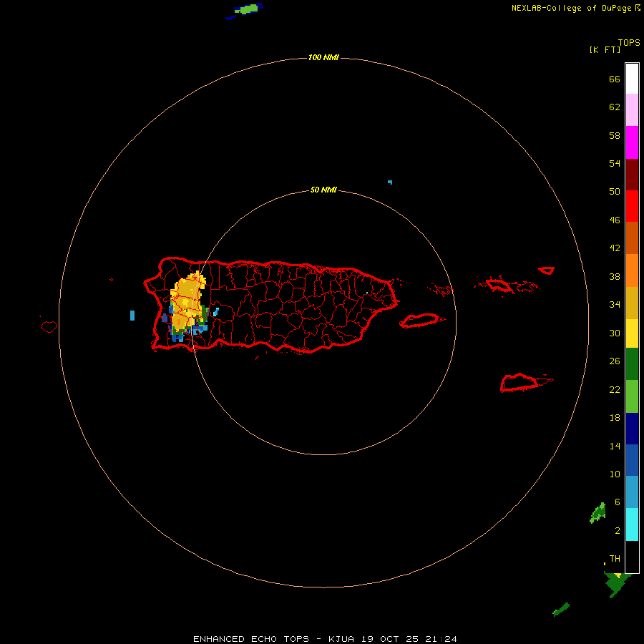Click the legend value '22'
Screen dimensions: 644x644
615,390
